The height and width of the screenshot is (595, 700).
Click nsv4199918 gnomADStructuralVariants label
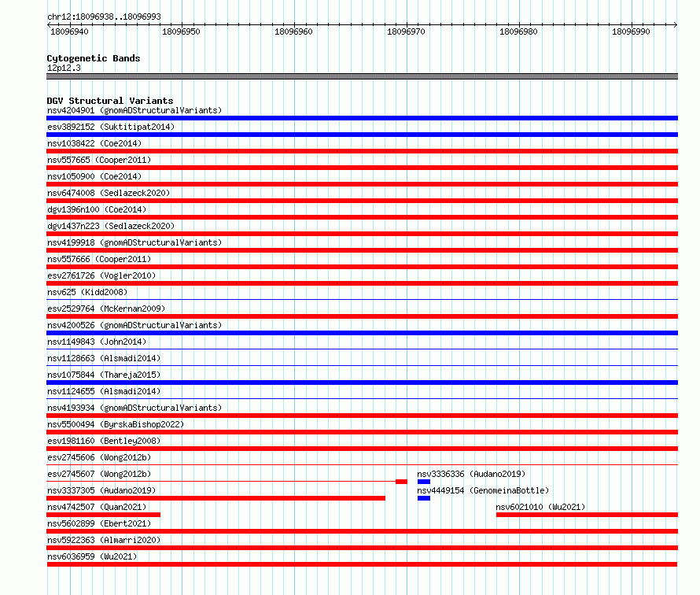click(134, 242)
